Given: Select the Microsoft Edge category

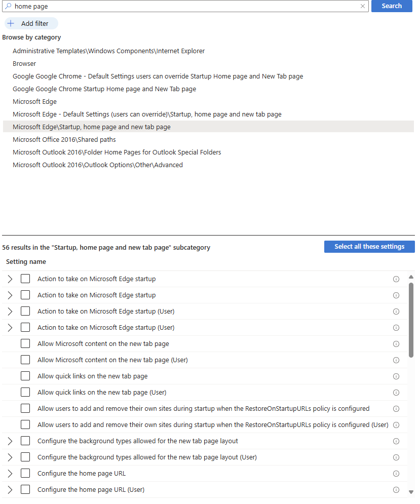Looking at the screenshot, I should [34, 101].
